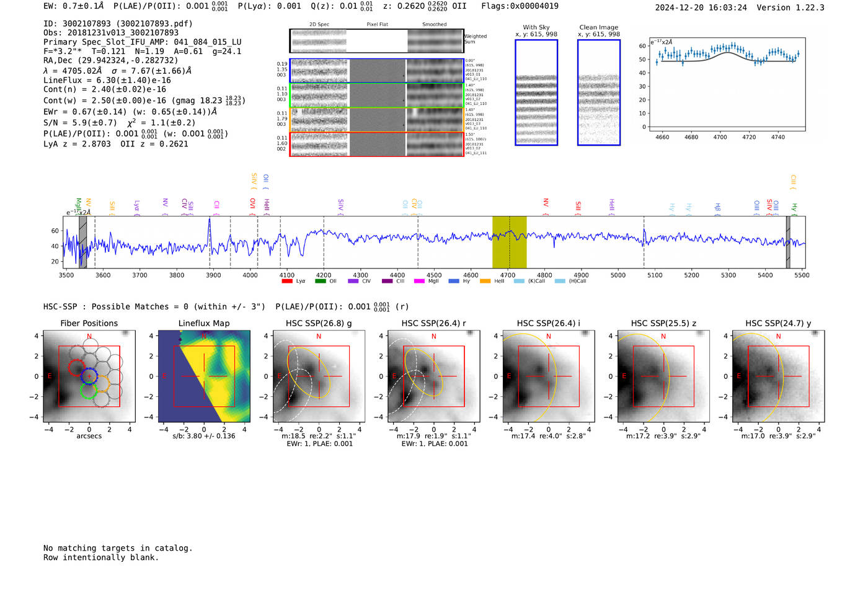Click the purple Lyα line marker above spectrum

(136, 207)
